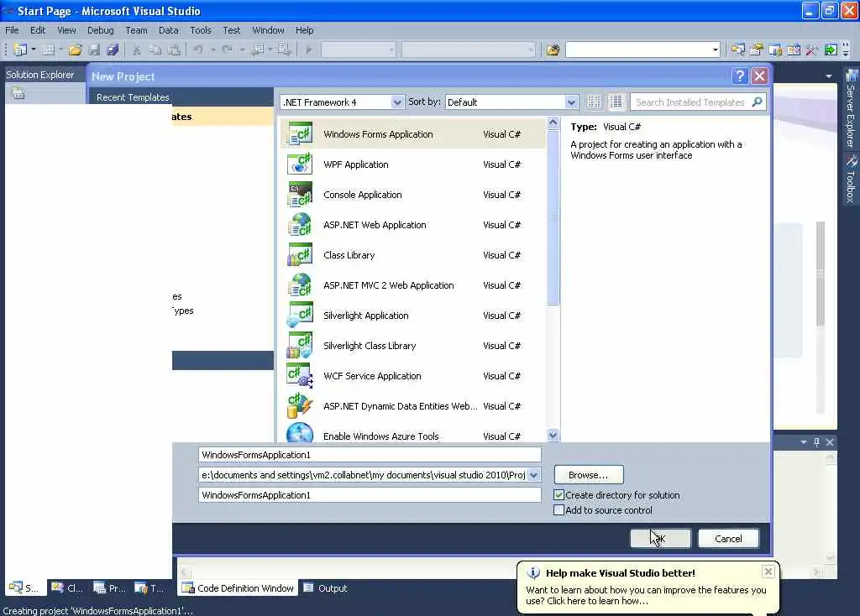
Task: Open start page panel dropdown arrow
Action: (x=829, y=76)
